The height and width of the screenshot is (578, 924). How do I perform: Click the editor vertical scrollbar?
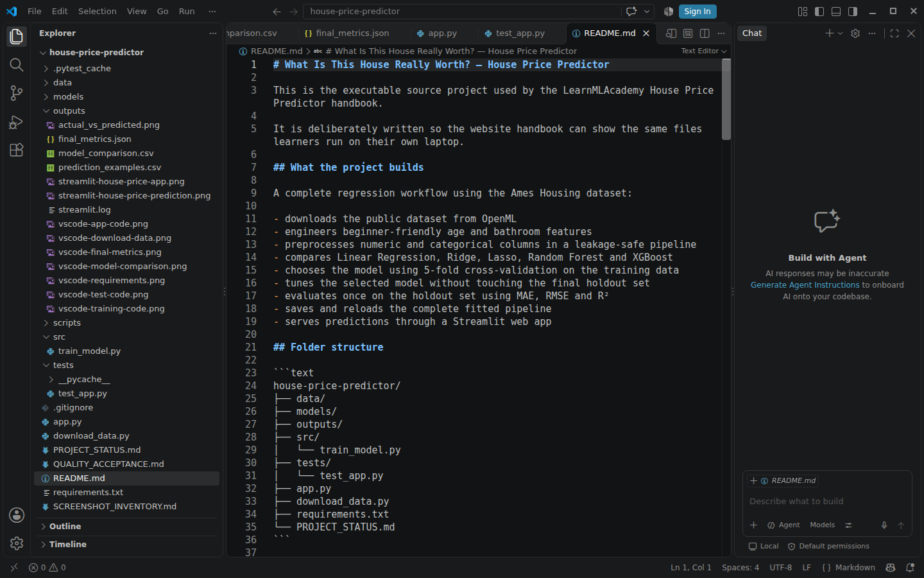[x=726, y=100]
